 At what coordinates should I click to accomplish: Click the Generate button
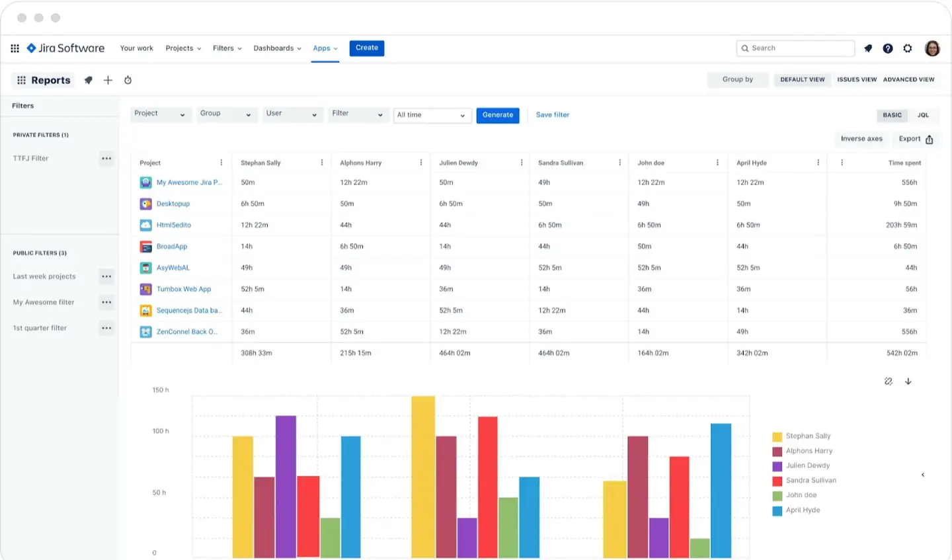pyautogui.click(x=498, y=115)
